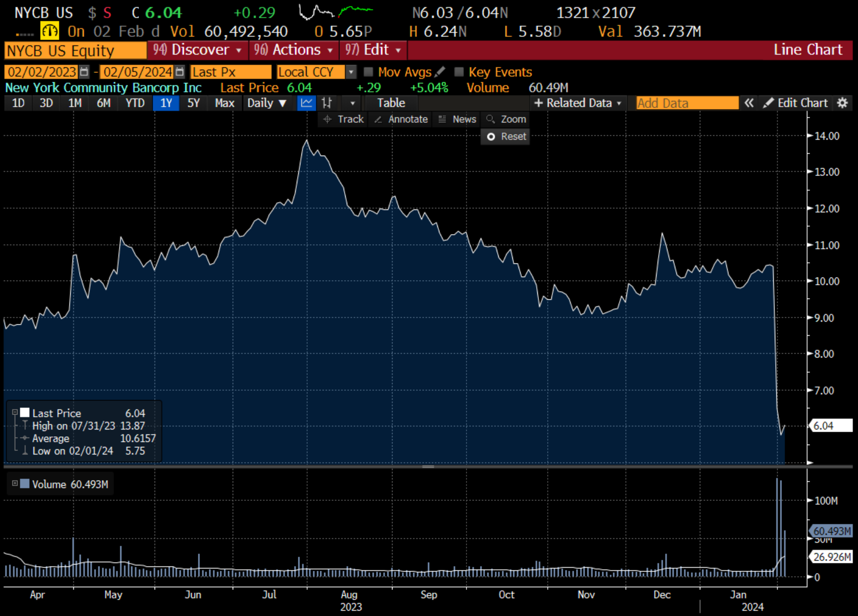Open the 97) Edit menu

(374, 50)
